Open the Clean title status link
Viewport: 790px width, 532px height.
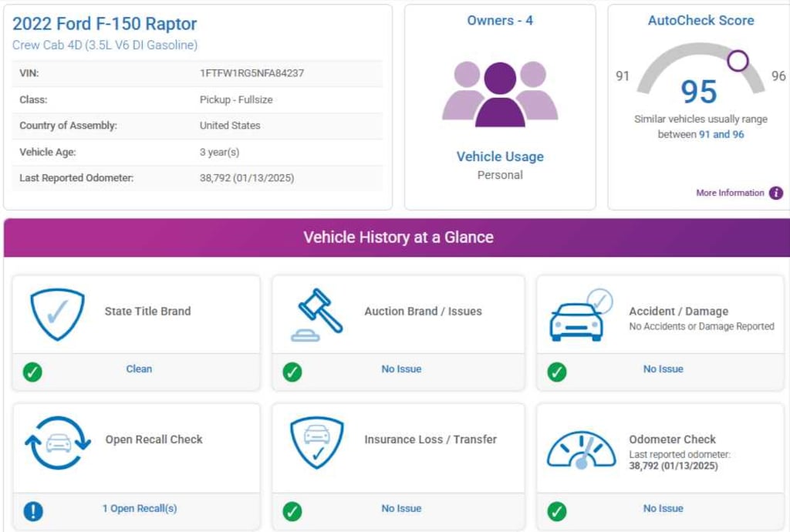(x=139, y=369)
